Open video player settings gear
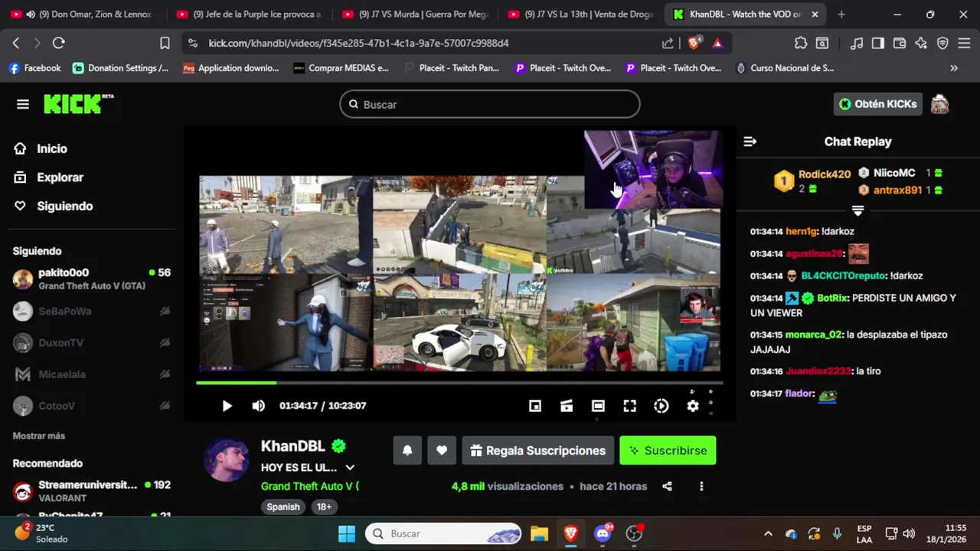Image resolution: width=980 pixels, height=551 pixels. point(693,406)
